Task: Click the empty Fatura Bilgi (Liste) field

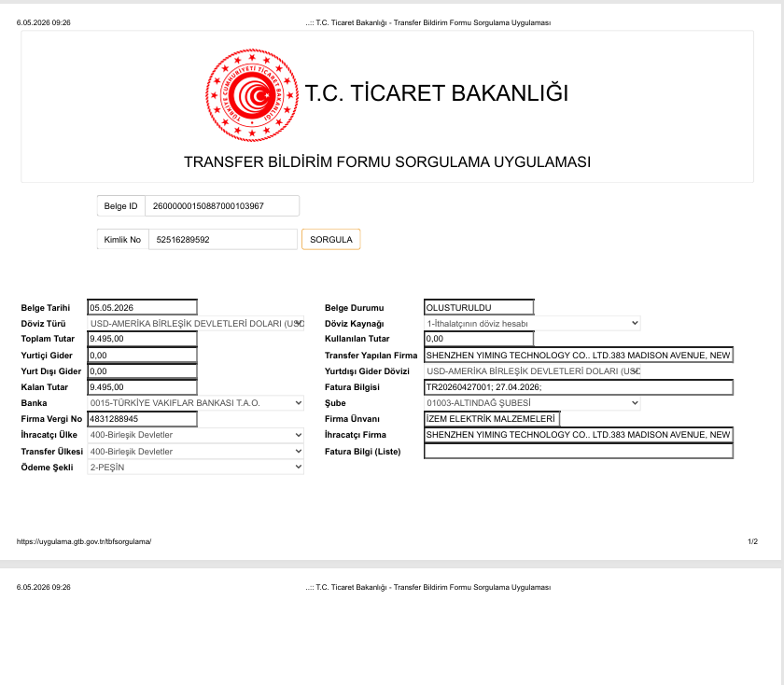Action: click(579, 452)
